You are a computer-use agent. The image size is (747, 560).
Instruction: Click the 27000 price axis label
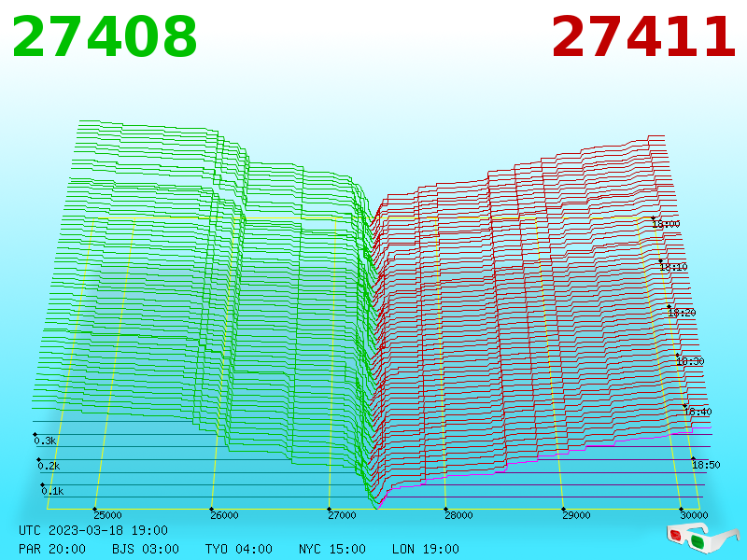(x=342, y=515)
